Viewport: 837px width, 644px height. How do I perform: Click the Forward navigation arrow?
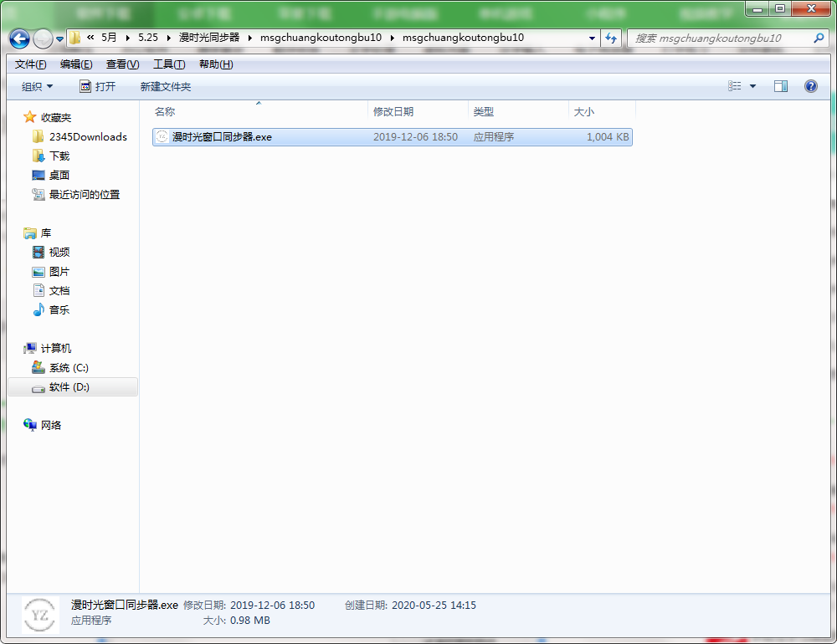point(43,38)
